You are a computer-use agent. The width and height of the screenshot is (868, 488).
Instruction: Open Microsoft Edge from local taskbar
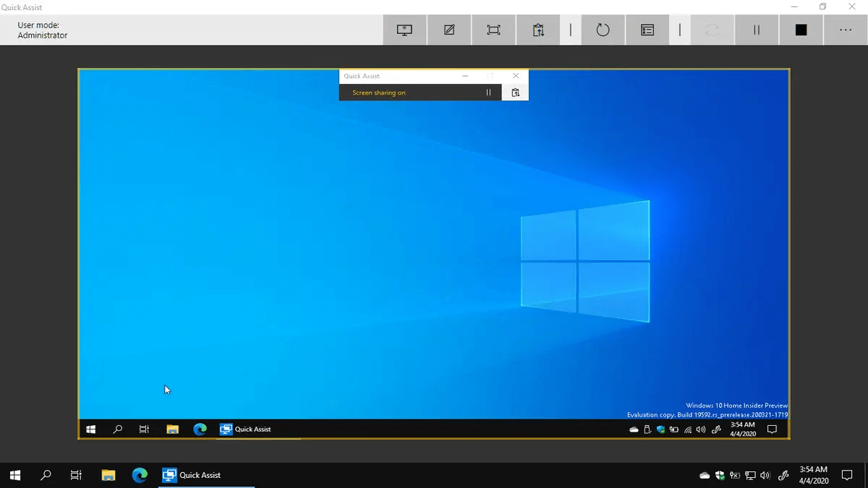[x=140, y=475]
